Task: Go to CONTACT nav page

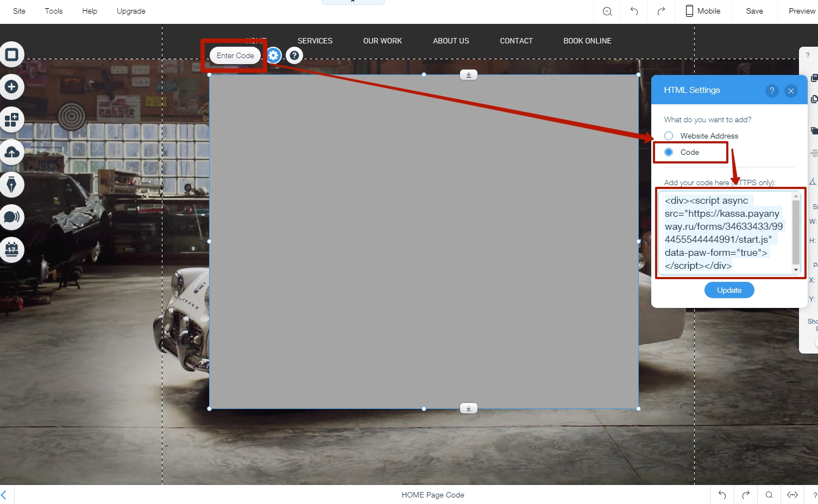Action: [516, 41]
